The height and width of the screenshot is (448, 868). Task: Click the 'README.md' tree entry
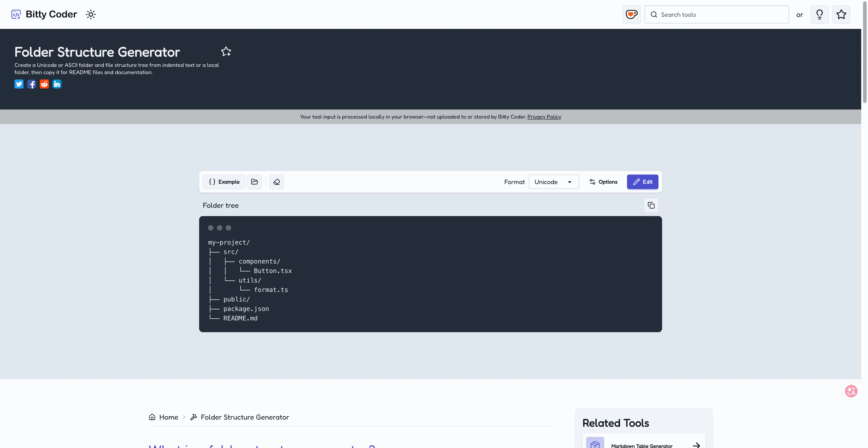click(240, 318)
